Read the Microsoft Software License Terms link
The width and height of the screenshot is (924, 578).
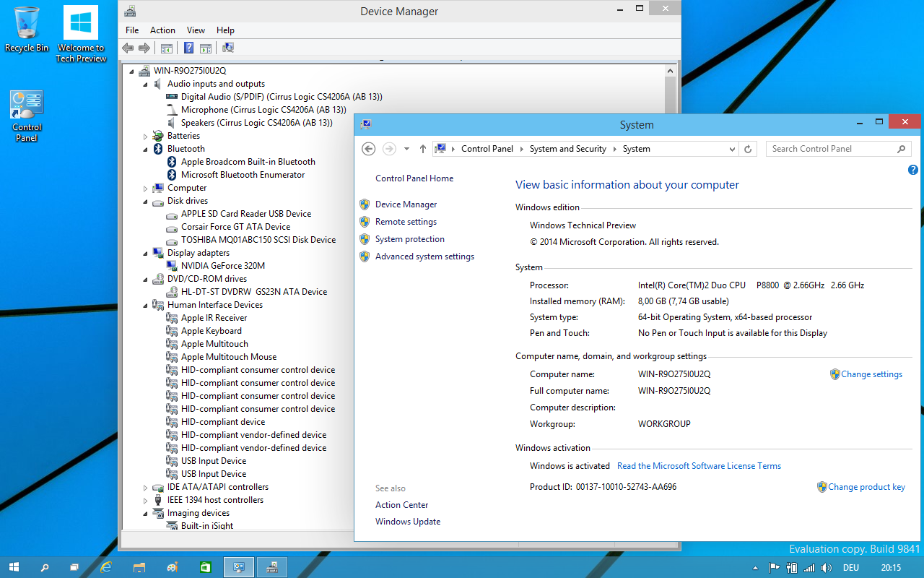click(699, 466)
